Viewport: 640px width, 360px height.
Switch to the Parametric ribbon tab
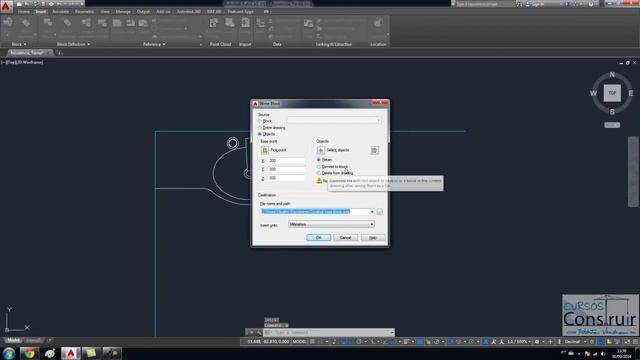(x=84, y=12)
